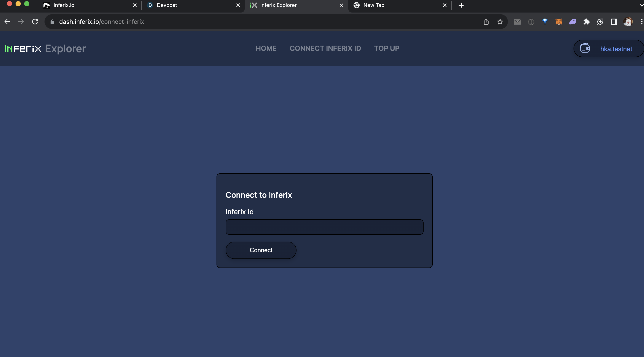
Task: Bookmark this page with star icon
Action: pyautogui.click(x=500, y=22)
